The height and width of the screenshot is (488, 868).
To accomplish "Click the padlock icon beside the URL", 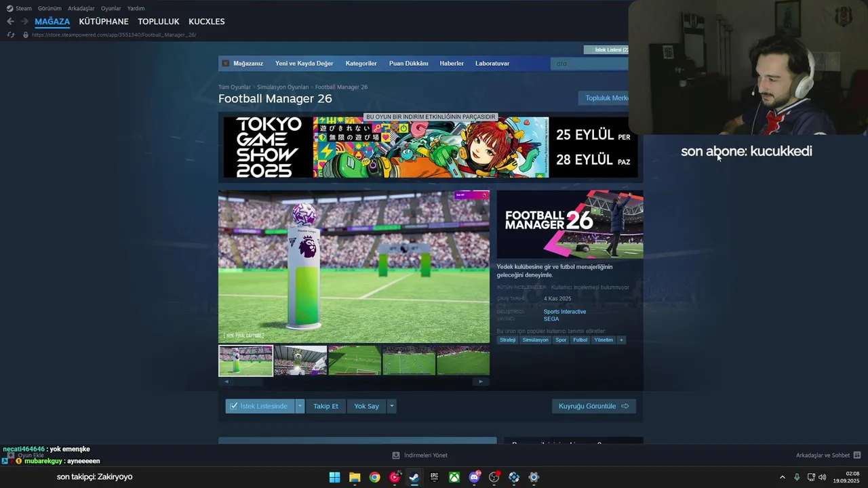I will coord(26,35).
